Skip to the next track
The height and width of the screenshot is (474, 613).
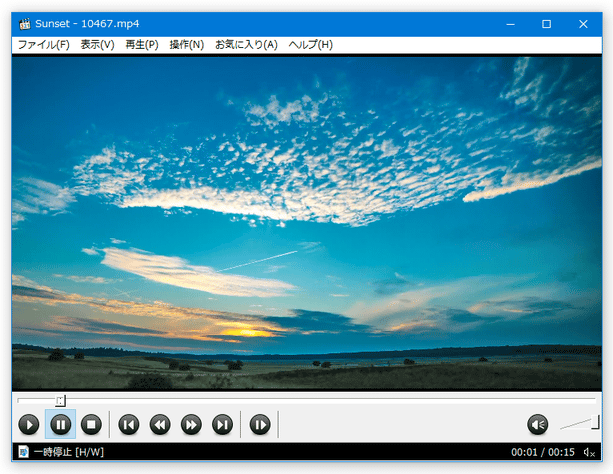[222, 425]
